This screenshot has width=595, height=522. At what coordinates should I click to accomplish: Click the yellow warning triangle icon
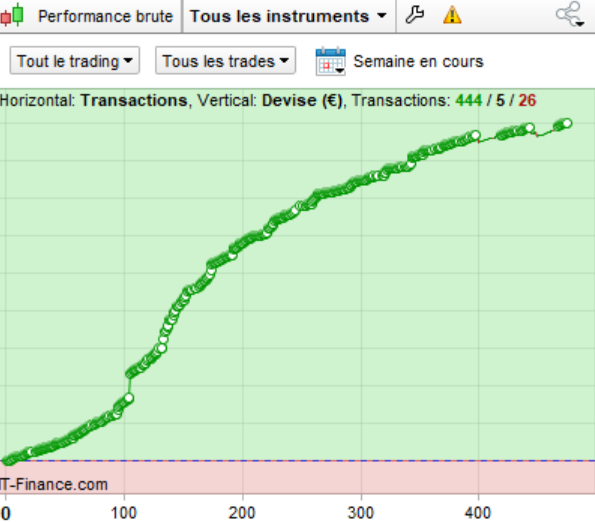452,16
